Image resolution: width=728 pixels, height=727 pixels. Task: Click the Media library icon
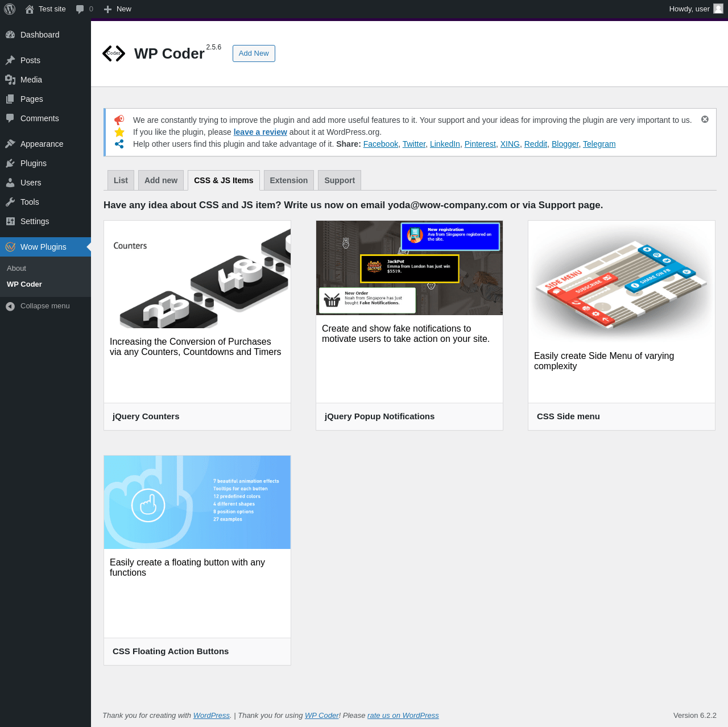pos(10,80)
